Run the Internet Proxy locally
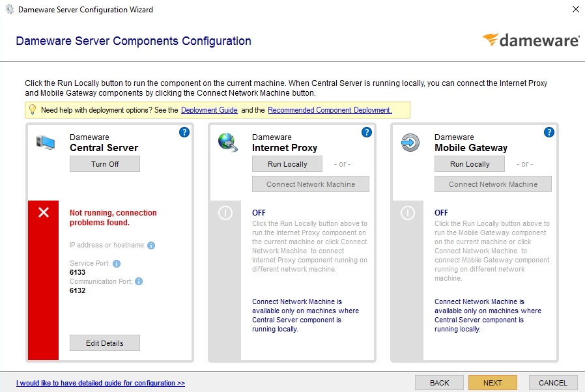Screen dimensions: 585x392 pos(287,163)
